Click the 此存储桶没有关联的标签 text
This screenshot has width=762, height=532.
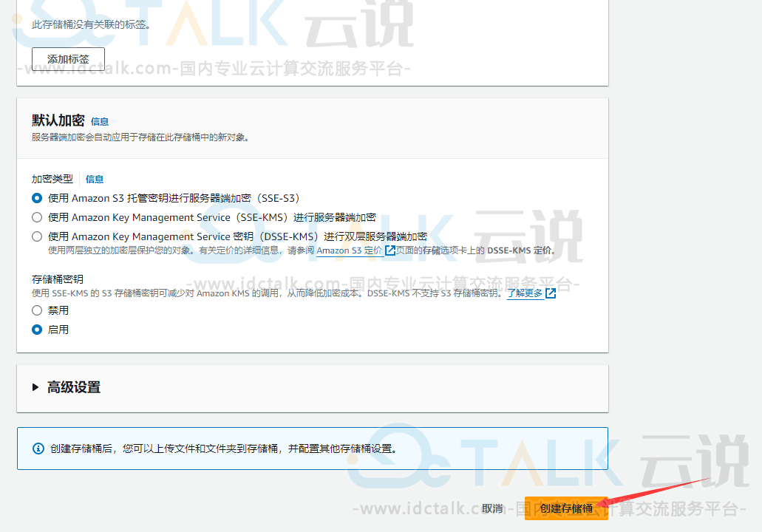(92, 25)
